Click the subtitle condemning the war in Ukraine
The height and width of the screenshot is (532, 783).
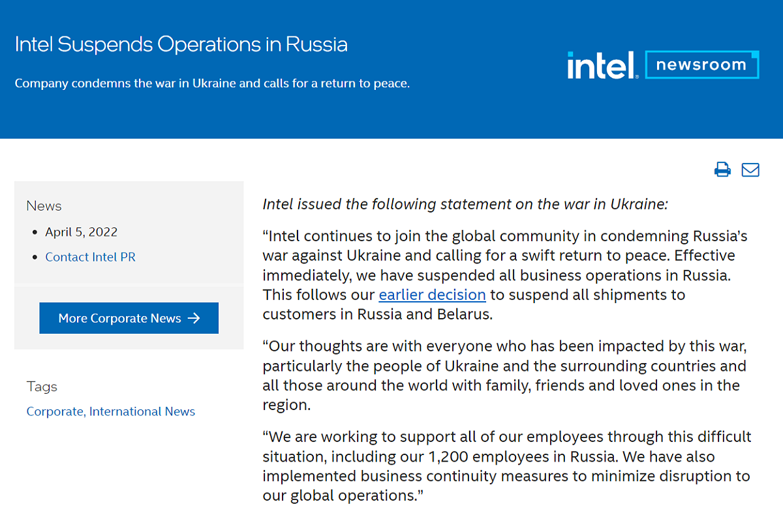coord(212,83)
